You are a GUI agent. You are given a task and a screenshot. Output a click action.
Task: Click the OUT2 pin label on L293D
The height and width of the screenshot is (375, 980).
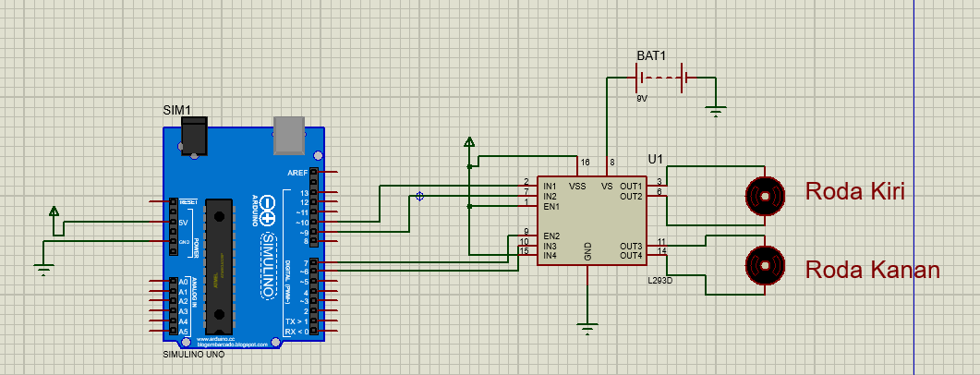click(x=631, y=196)
